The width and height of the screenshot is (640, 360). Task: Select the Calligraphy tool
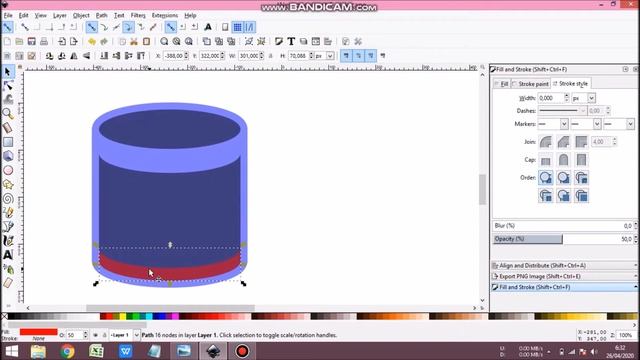coord(8,240)
